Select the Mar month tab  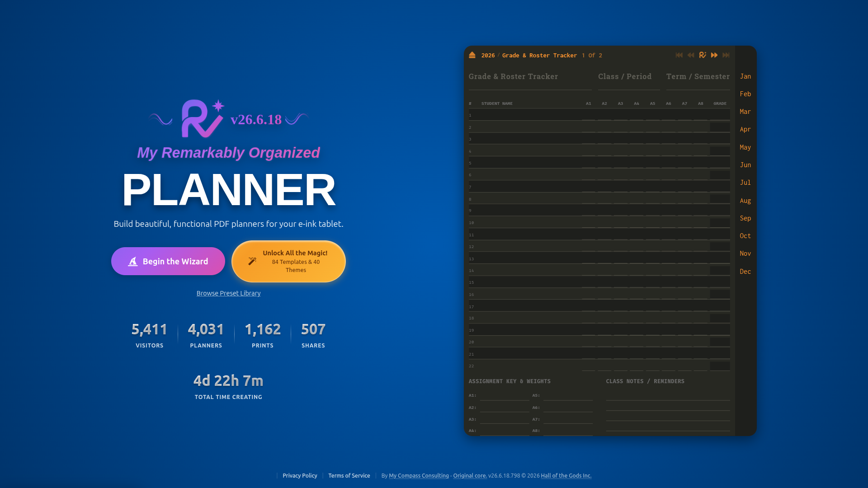(745, 112)
